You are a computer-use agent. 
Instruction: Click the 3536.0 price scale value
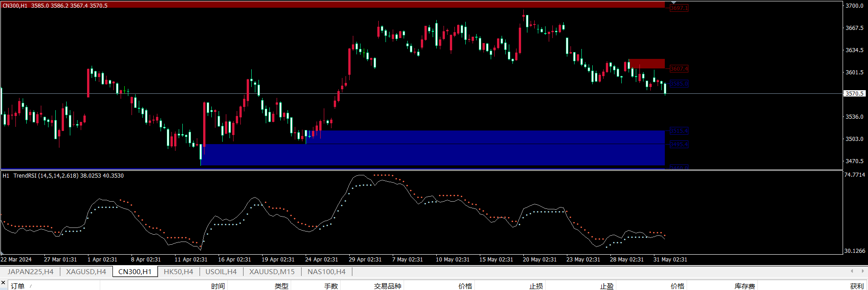click(x=854, y=116)
